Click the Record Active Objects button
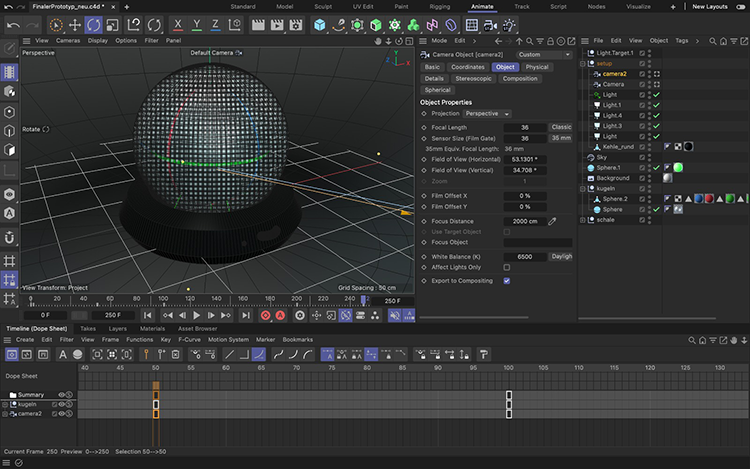Viewport: 750px width, 469px height. point(265,315)
